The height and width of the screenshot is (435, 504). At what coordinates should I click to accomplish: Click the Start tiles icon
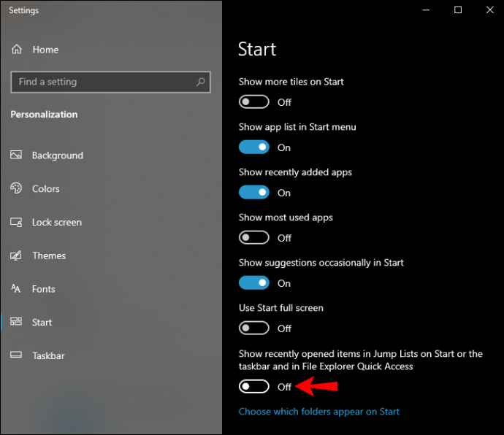click(x=16, y=322)
